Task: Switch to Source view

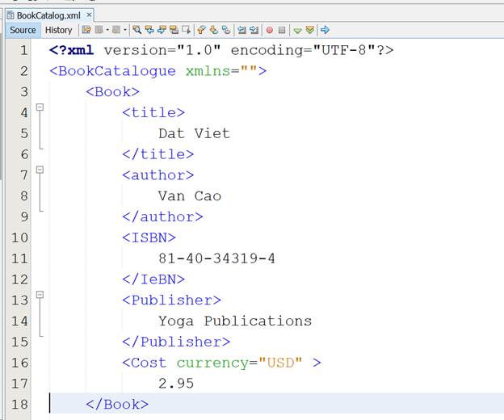Action: 23,30
